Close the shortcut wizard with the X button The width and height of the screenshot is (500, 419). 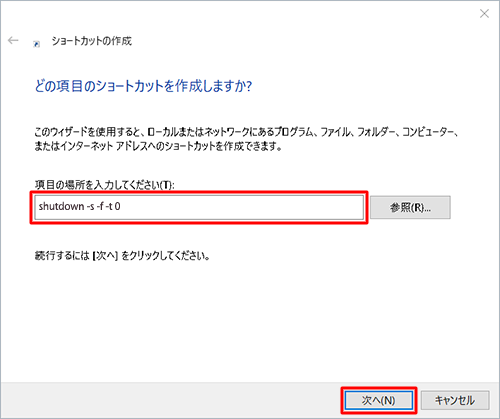[x=484, y=14]
